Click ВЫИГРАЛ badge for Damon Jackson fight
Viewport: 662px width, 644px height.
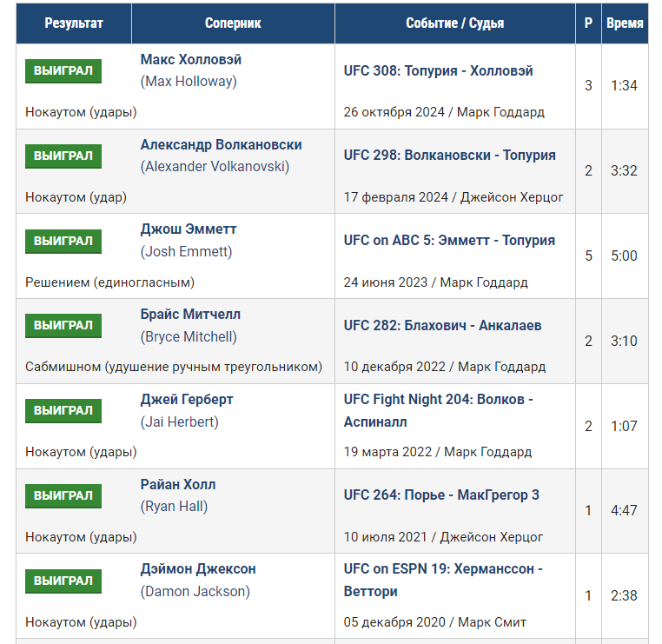coord(63,581)
